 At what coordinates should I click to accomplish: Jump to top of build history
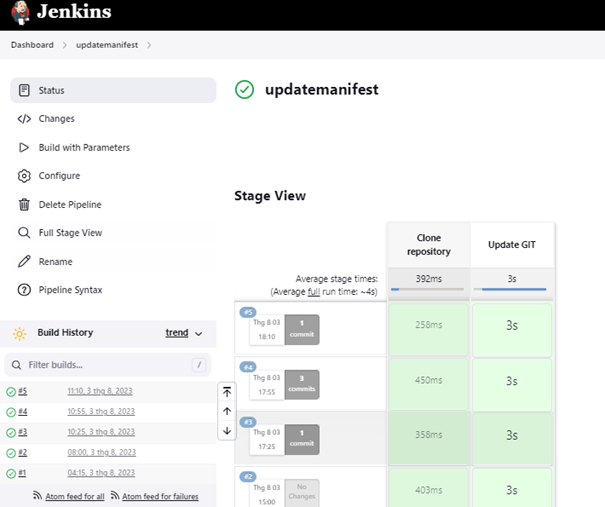pos(227,392)
